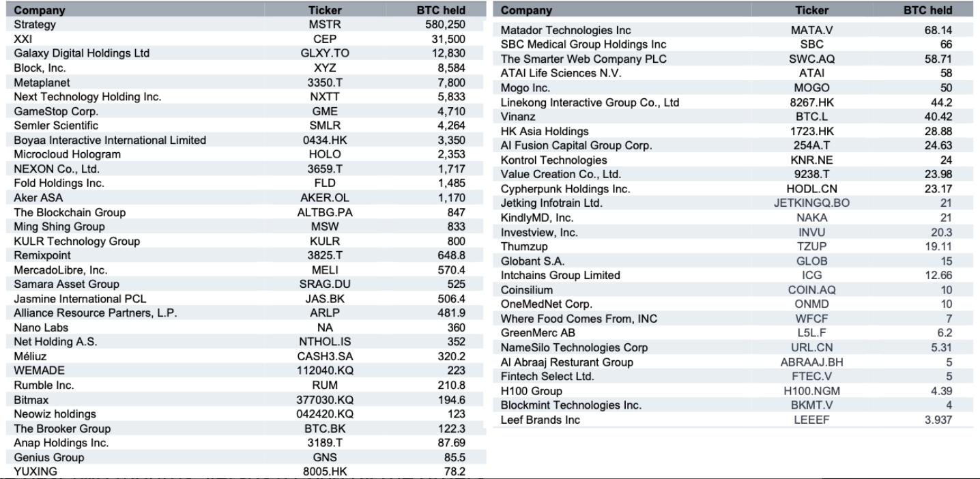980x479 pixels.
Task: Click on Galaxy Digital Holdings Ltd
Action: 81,53
